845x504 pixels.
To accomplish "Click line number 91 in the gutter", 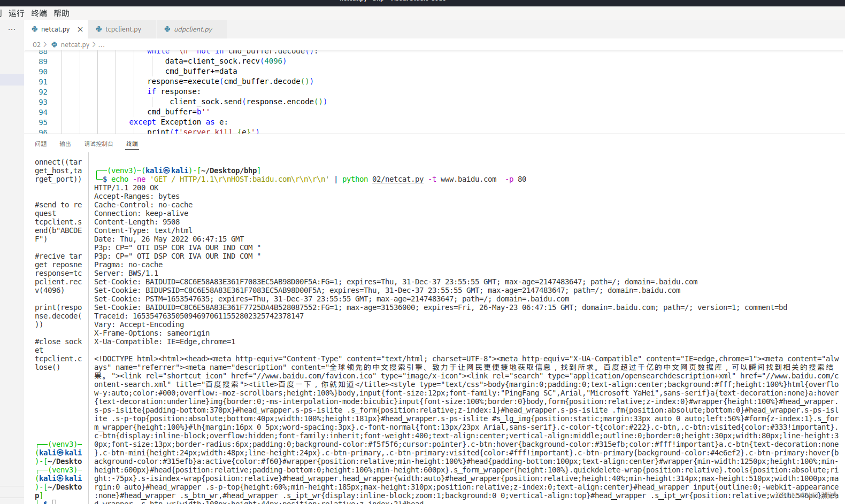I will click(x=43, y=82).
